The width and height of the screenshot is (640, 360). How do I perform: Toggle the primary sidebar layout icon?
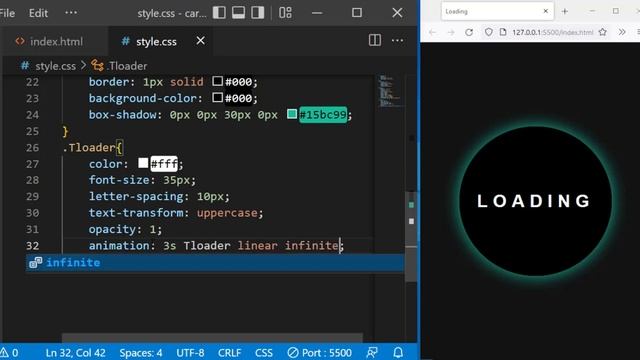(219, 13)
